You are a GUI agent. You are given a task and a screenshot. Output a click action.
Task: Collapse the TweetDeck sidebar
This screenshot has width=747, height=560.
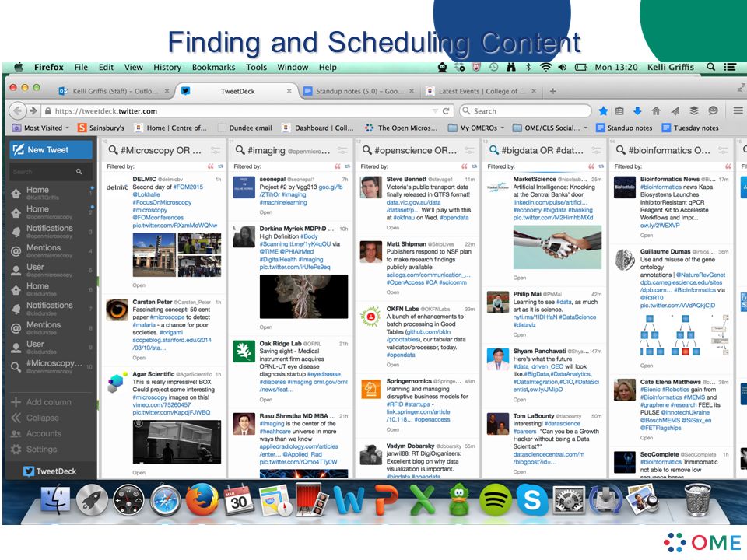point(36,418)
